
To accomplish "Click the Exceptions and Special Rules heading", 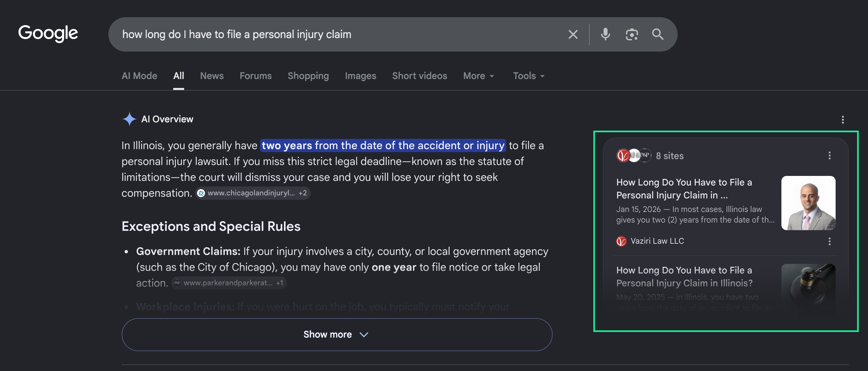I will pos(211,226).
